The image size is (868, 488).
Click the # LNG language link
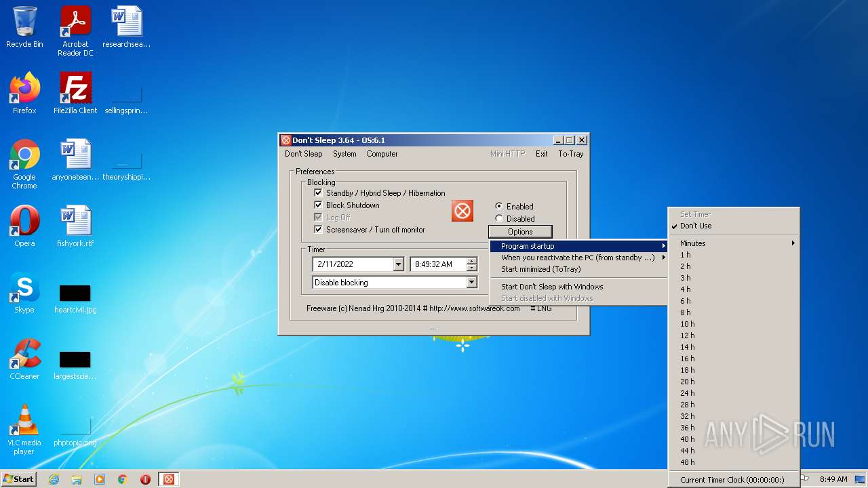[541, 308]
